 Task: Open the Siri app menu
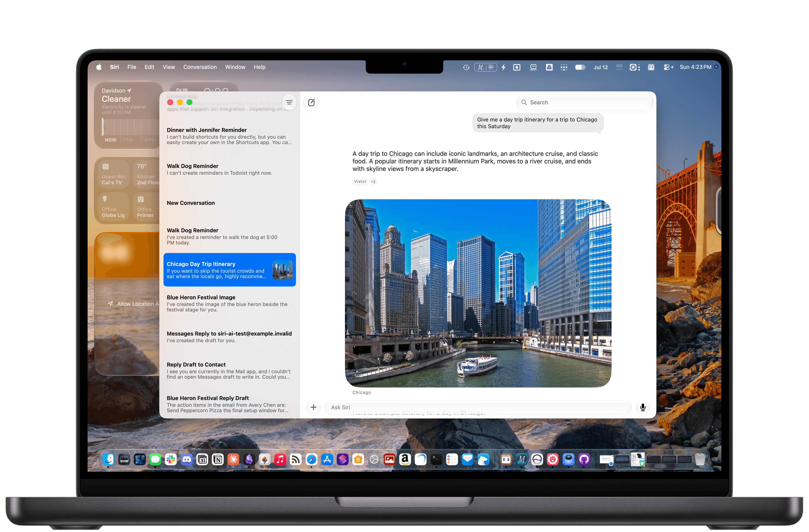[114, 67]
